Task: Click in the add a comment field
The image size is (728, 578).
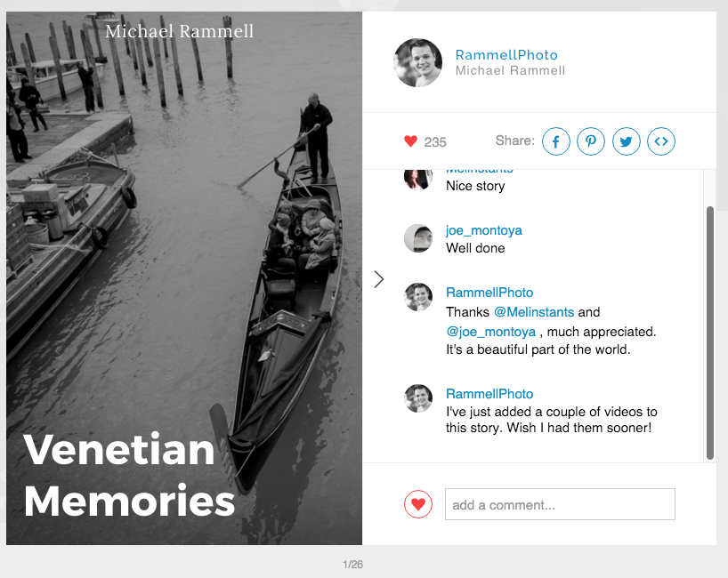Action: click(x=560, y=504)
